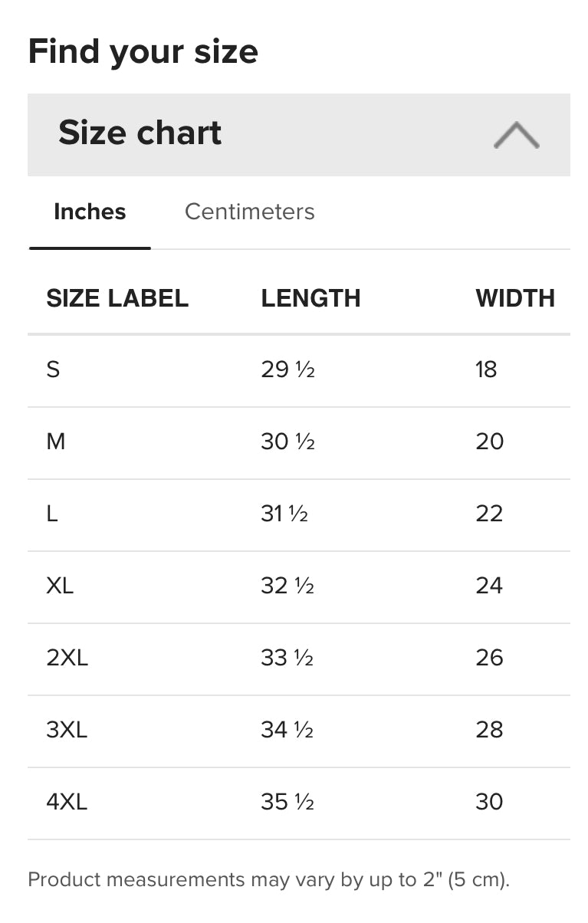Switch to the Centimeters tab
The width and height of the screenshot is (588, 923).
[249, 212]
